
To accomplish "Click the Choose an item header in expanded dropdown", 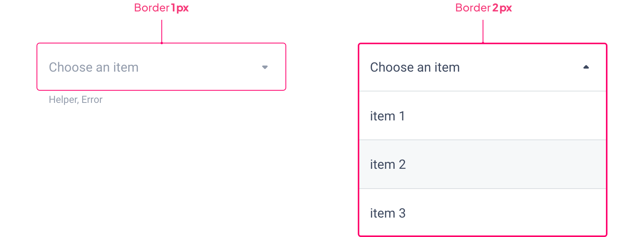I will click(x=414, y=67).
